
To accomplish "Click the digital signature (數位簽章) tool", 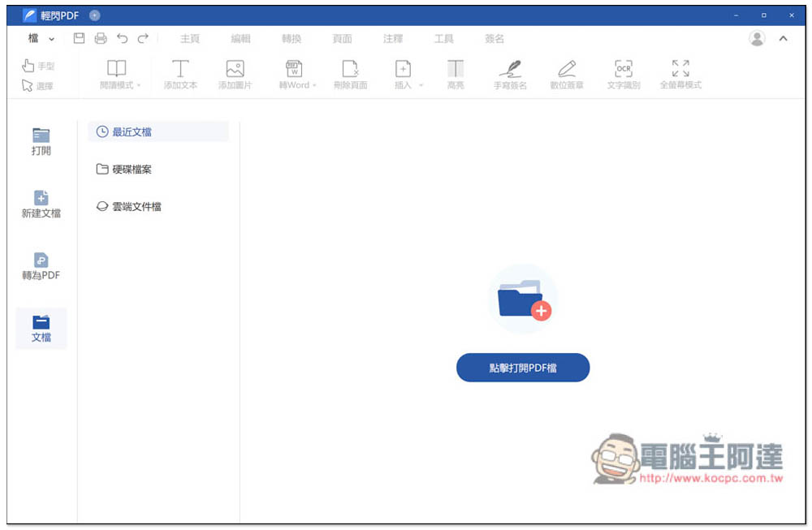I will [567, 75].
